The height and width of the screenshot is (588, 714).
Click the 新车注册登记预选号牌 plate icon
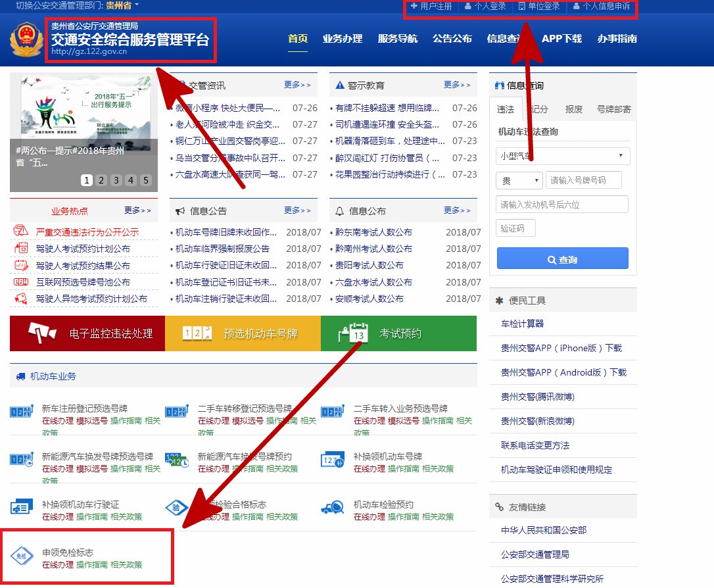[22, 412]
